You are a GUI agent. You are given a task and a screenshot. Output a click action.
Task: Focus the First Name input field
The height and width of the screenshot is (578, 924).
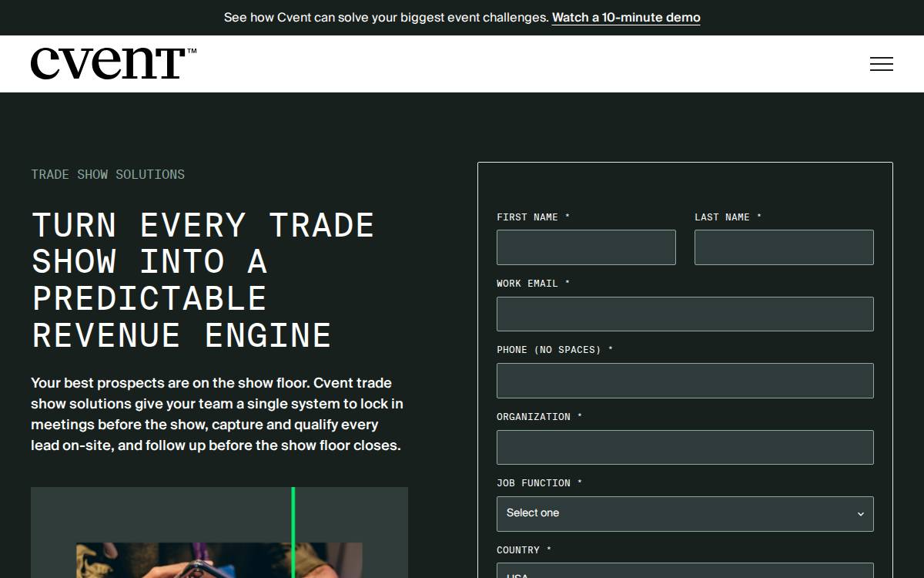pos(586,247)
